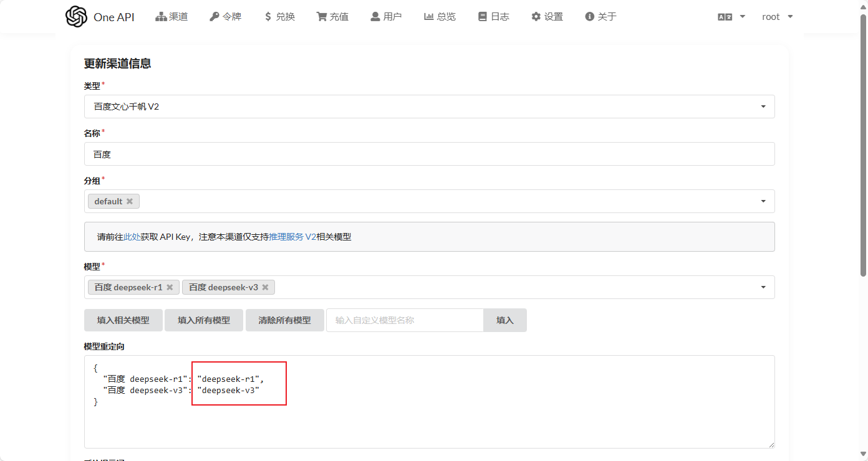This screenshot has height=461, width=868.
Task: Expand the root user account menu
Action: click(x=777, y=17)
